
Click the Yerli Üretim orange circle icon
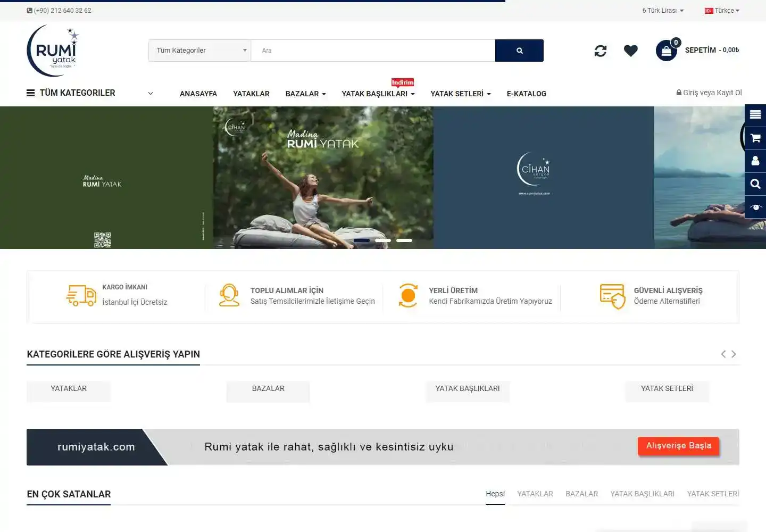click(408, 295)
